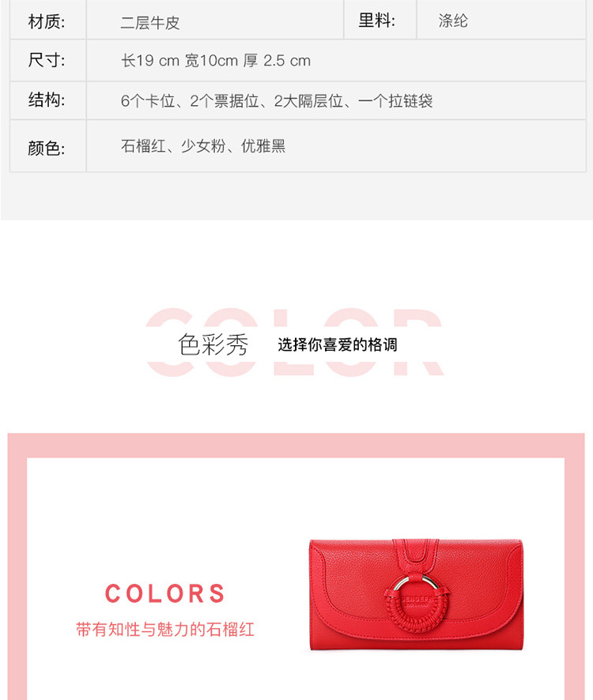This screenshot has height=700, width=593.
Task: Click the 二层牛皮 material value
Action: coord(150,22)
